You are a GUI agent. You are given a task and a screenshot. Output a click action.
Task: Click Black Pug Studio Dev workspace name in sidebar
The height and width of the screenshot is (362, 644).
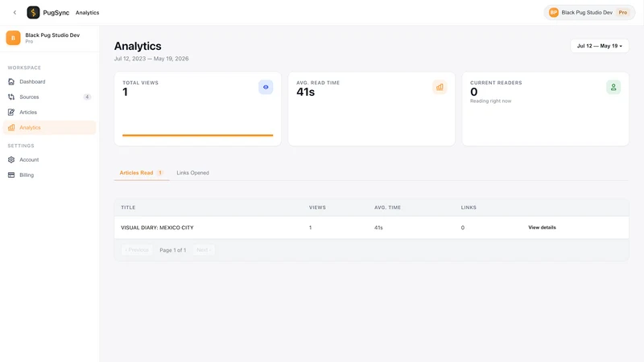coord(52,35)
